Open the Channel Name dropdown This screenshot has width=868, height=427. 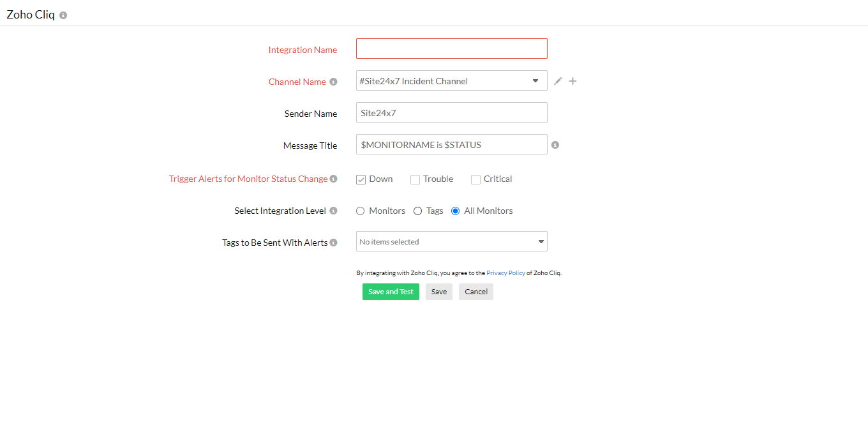[451, 81]
